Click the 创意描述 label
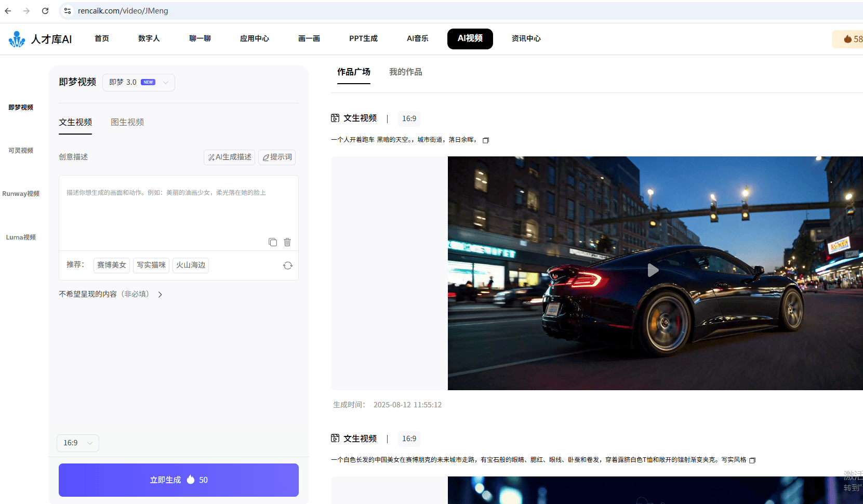 pos(73,157)
